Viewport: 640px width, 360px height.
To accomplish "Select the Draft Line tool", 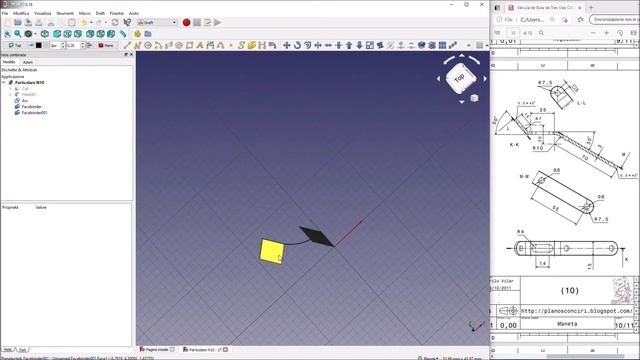I will pos(127,45).
